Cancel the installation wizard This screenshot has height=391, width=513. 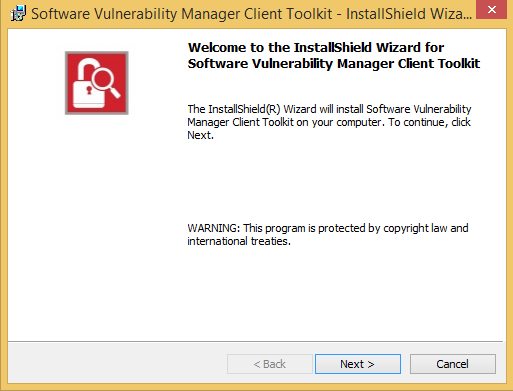coord(453,364)
